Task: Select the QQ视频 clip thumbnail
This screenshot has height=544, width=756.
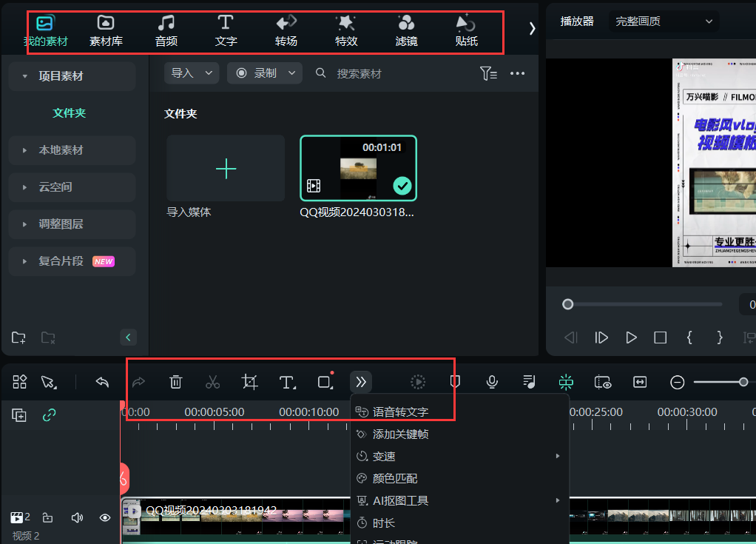Action: [358, 168]
